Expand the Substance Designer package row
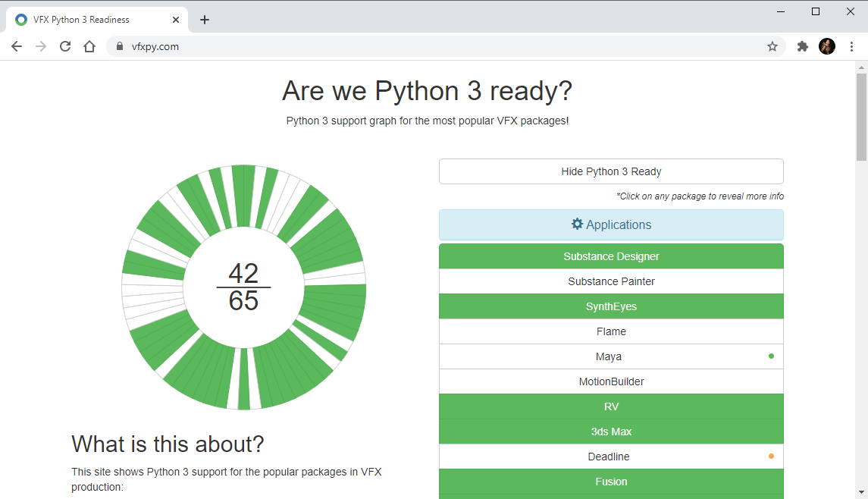Viewport: 868px width, 499px height. (611, 256)
